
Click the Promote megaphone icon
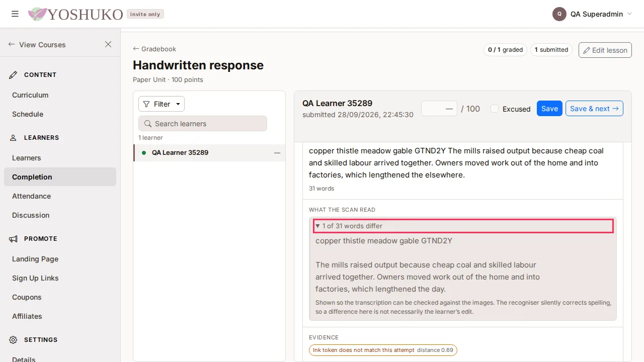pos(14,239)
